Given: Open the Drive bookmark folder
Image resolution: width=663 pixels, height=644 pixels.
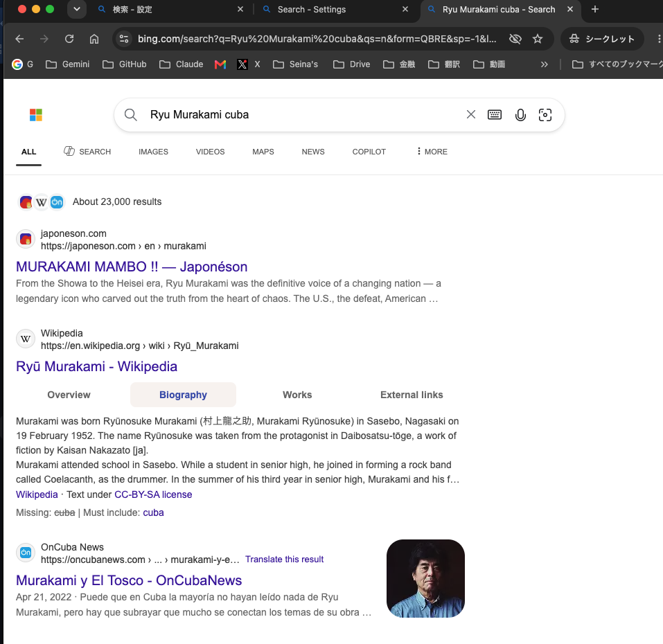Looking at the screenshot, I should point(352,64).
